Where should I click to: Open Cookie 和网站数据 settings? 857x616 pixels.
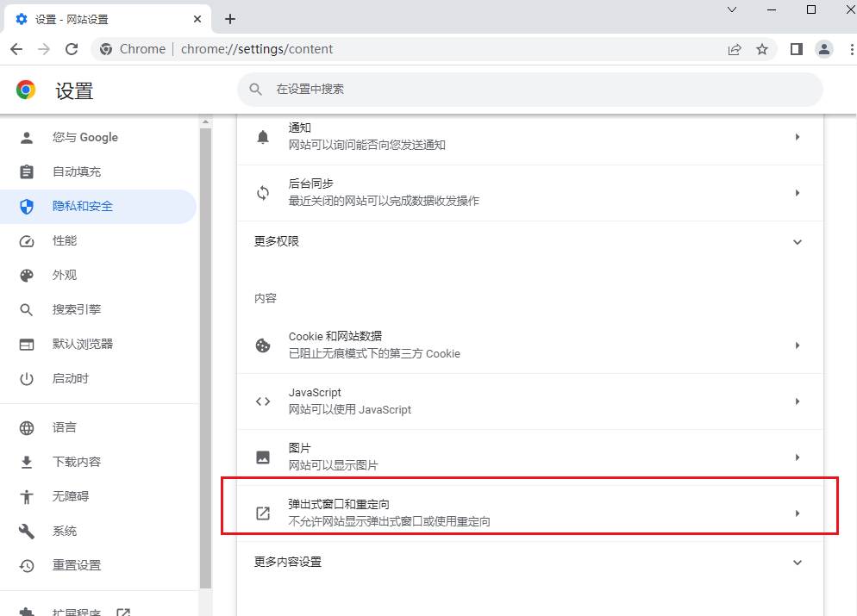pyautogui.click(x=530, y=345)
